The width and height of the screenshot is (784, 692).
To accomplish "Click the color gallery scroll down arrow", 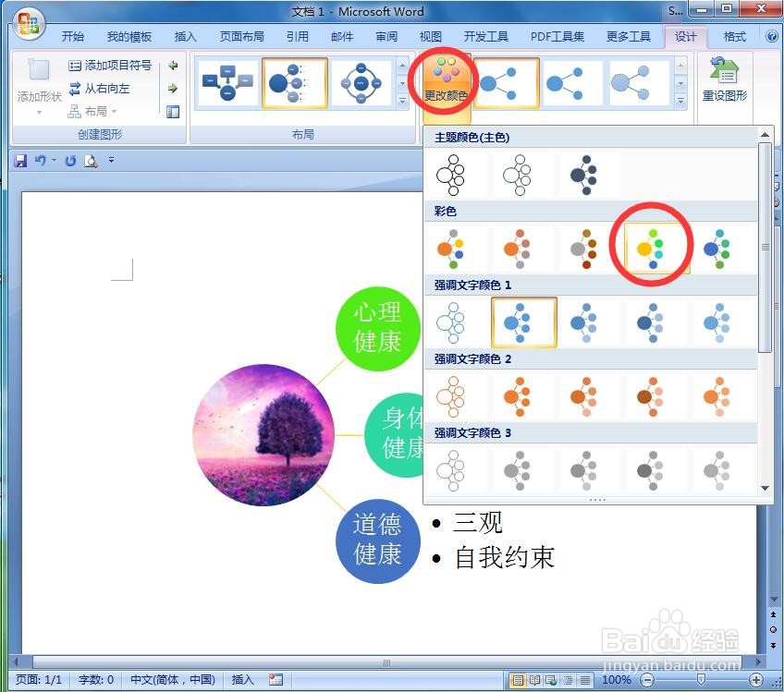I will (x=765, y=488).
